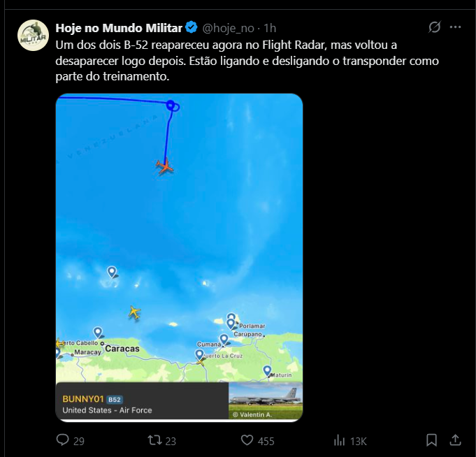Open the view analytics bar-chart icon
The height and width of the screenshot is (457, 476).
click(340, 440)
